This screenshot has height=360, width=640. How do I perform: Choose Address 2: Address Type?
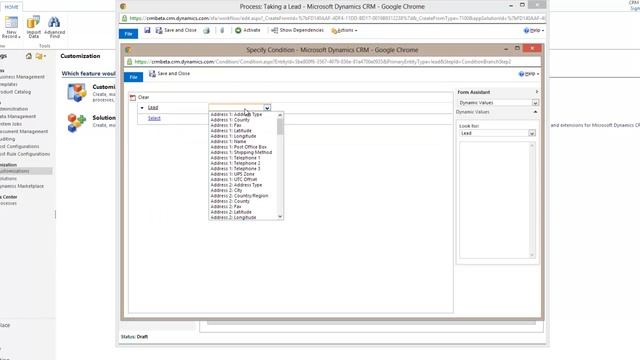[236, 185]
